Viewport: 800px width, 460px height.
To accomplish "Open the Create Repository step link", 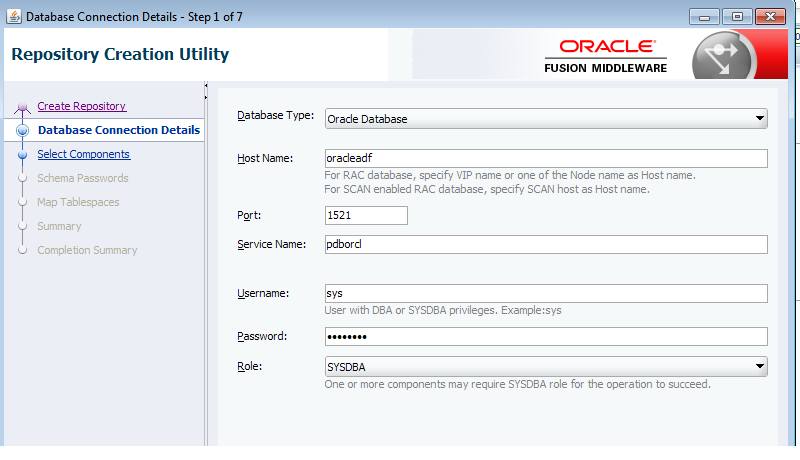I will 81,106.
